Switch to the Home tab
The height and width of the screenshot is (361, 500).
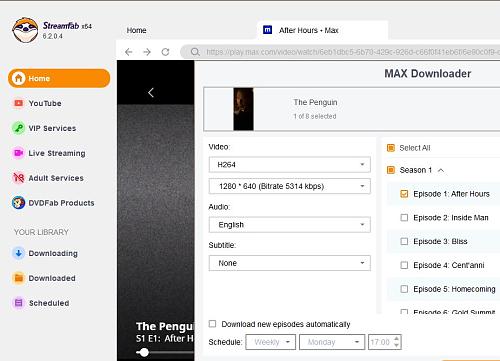pyautogui.click(x=136, y=30)
